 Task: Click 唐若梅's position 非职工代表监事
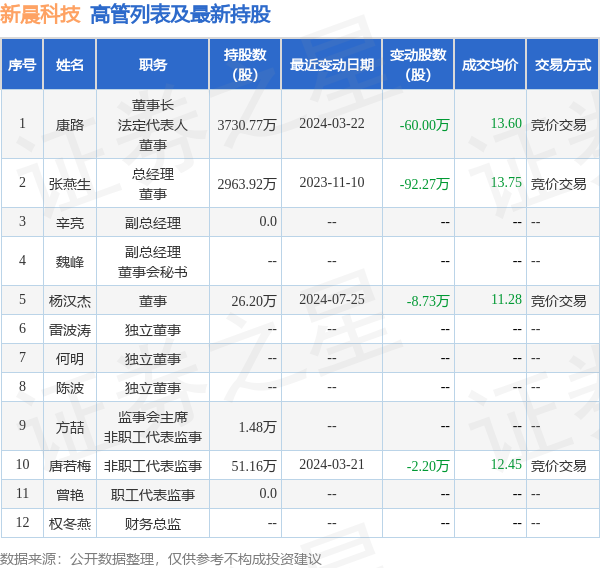click(x=153, y=466)
